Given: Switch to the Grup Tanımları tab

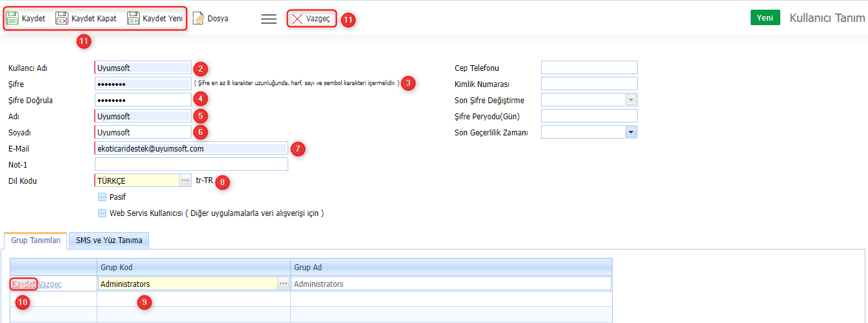Looking at the screenshot, I should point(36,241).
